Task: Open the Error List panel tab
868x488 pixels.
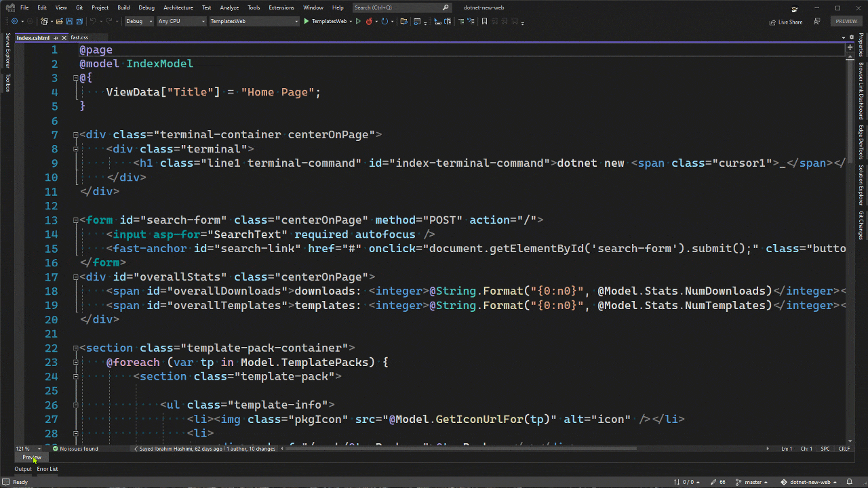Action: click(47, 469)
